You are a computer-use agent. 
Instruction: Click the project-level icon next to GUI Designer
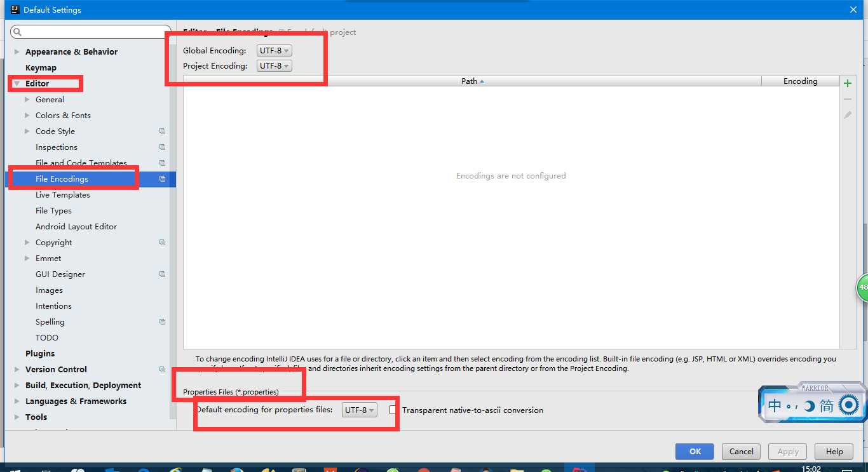(x=162, y=274)
